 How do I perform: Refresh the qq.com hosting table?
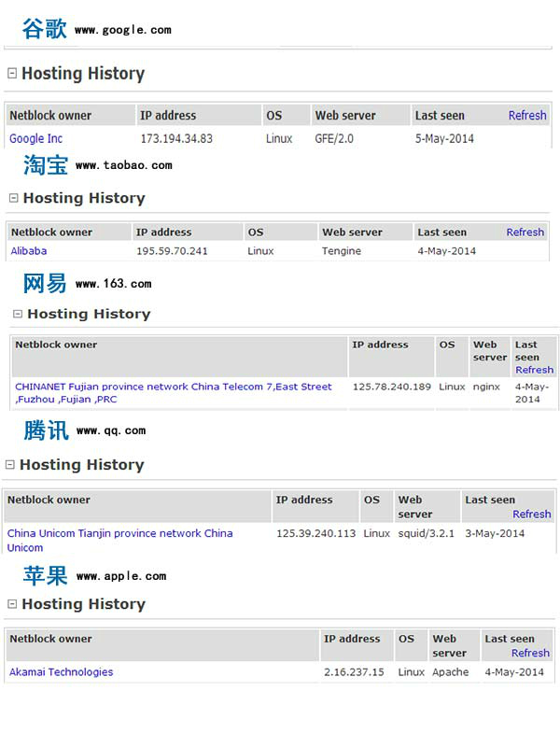pyautogui.click(x=532, y=514)
